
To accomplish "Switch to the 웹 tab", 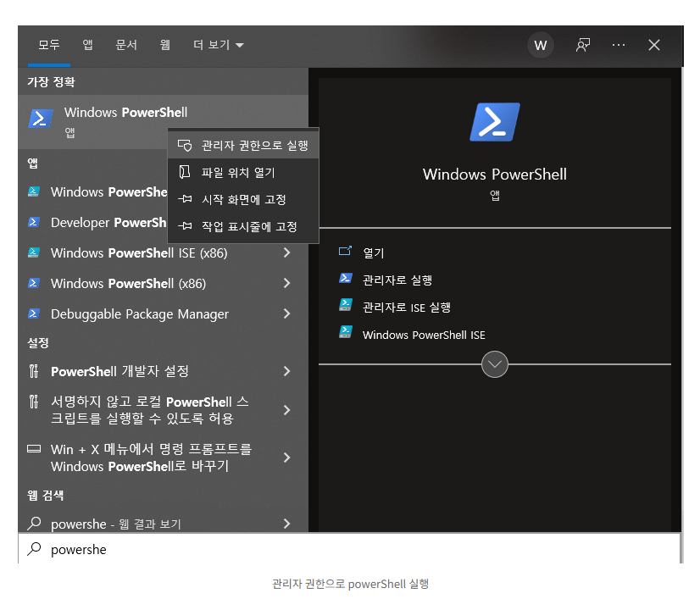I will click(165, 45).
